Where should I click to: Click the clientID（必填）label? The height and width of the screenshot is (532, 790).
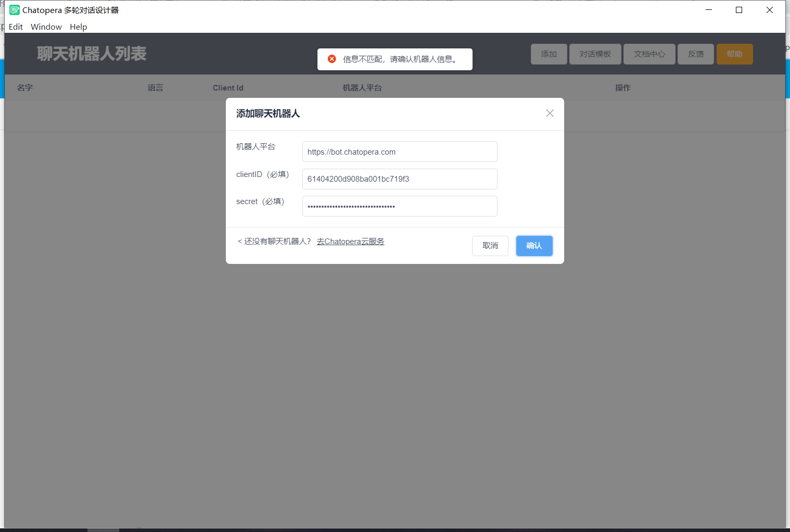click(x=262, y=174)
